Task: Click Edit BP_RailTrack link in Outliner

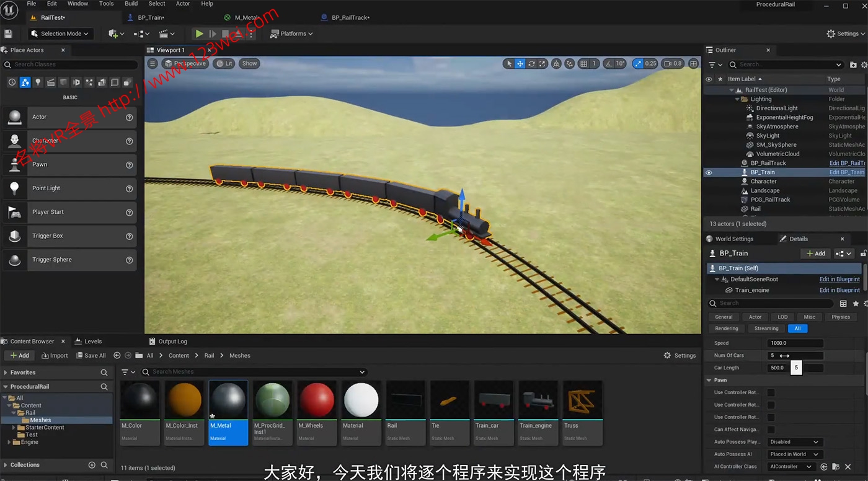Action: click(x=846, y=163)
